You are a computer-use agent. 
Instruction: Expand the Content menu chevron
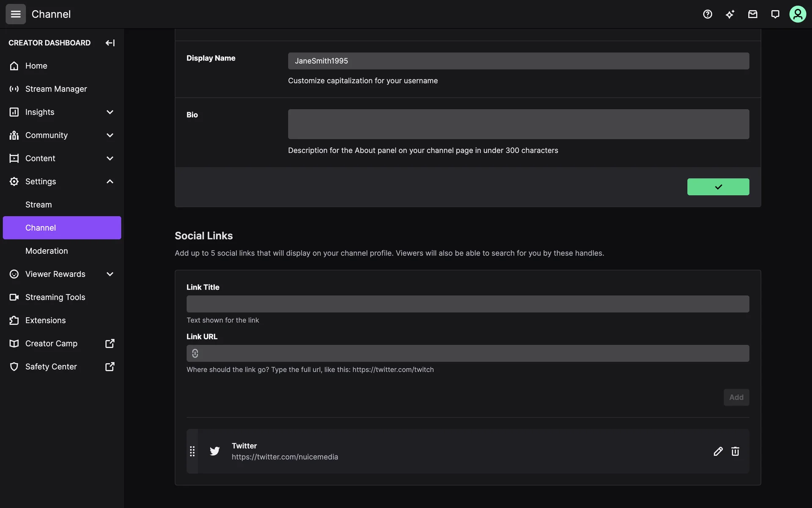110,158
